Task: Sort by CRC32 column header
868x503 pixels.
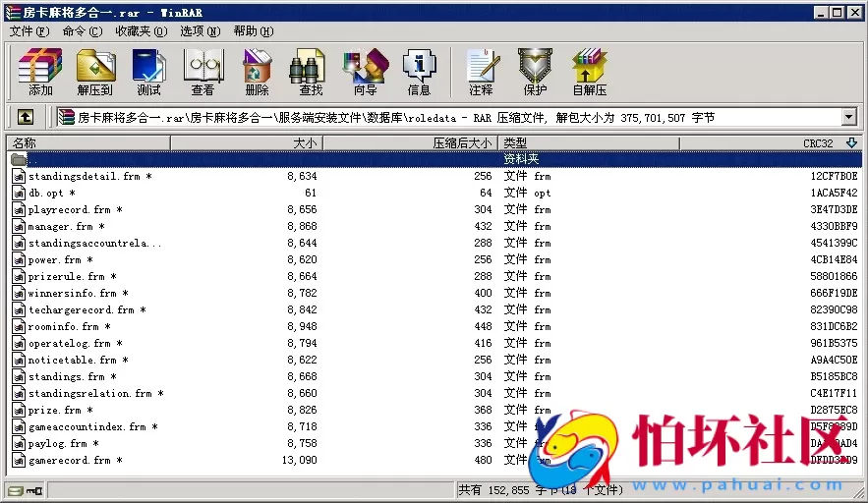Action: point(771,143)
